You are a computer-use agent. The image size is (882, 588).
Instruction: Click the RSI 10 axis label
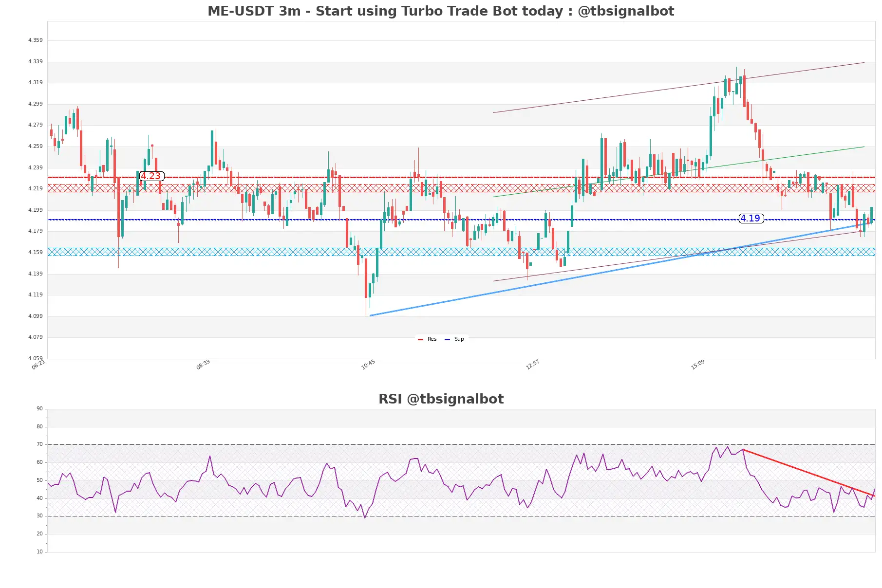pos(39,551)
